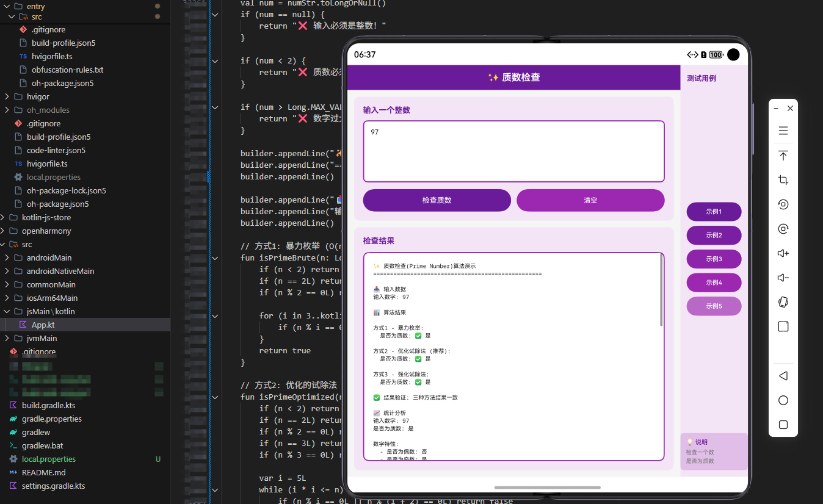Rotate the emulator screen counterclockwise
This screenshot has height=504, width=823.
783,204
